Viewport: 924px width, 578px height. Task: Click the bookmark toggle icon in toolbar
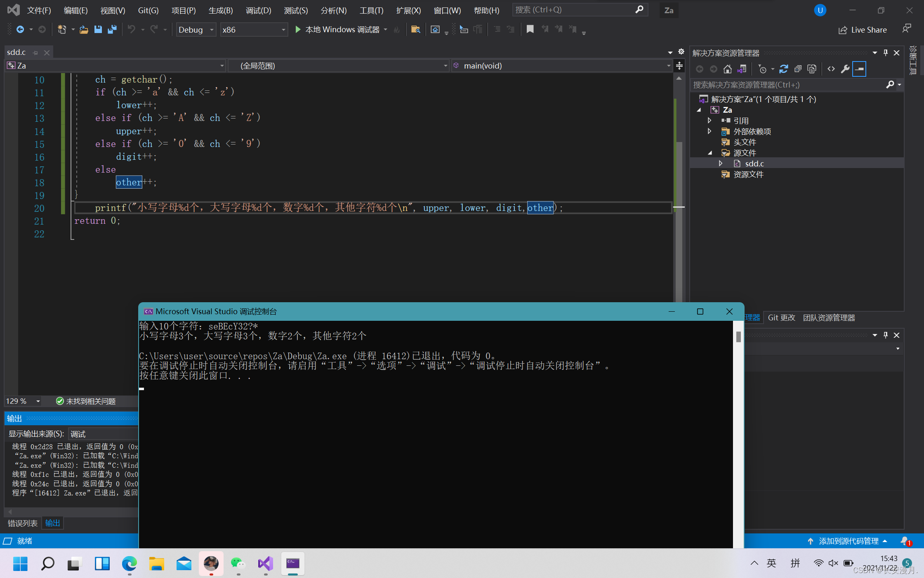pos(530,29)
